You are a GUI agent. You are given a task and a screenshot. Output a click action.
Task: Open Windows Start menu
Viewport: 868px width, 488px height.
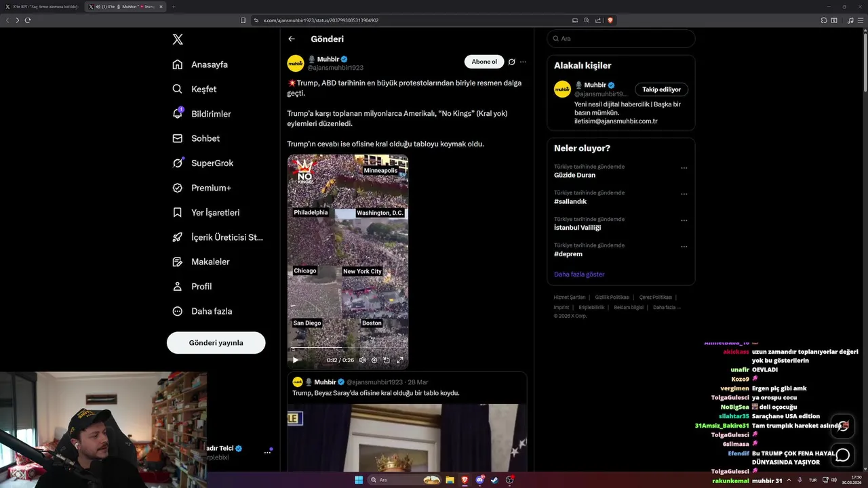pyautogui.click(x=359, y=480)
